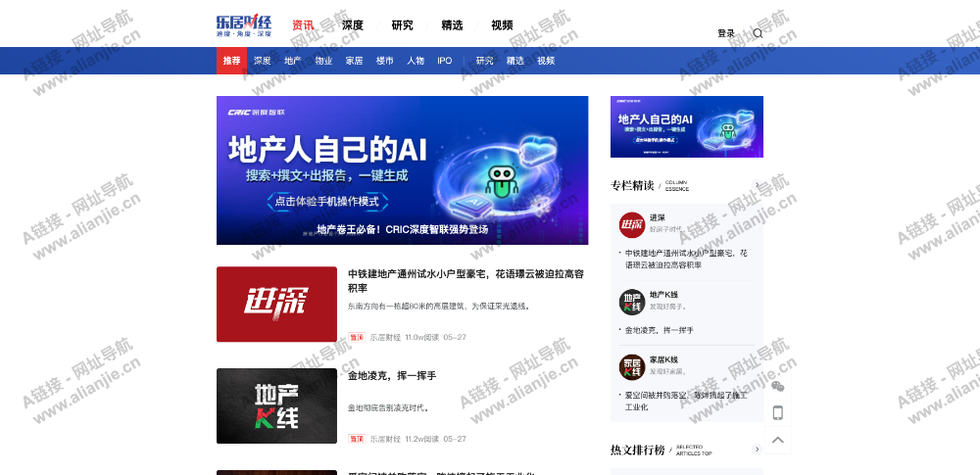This screenshot has width=980, height=475.
Task: Switch to the 推荐 tab
Action: pyautogui.click(x=232, y=61)
